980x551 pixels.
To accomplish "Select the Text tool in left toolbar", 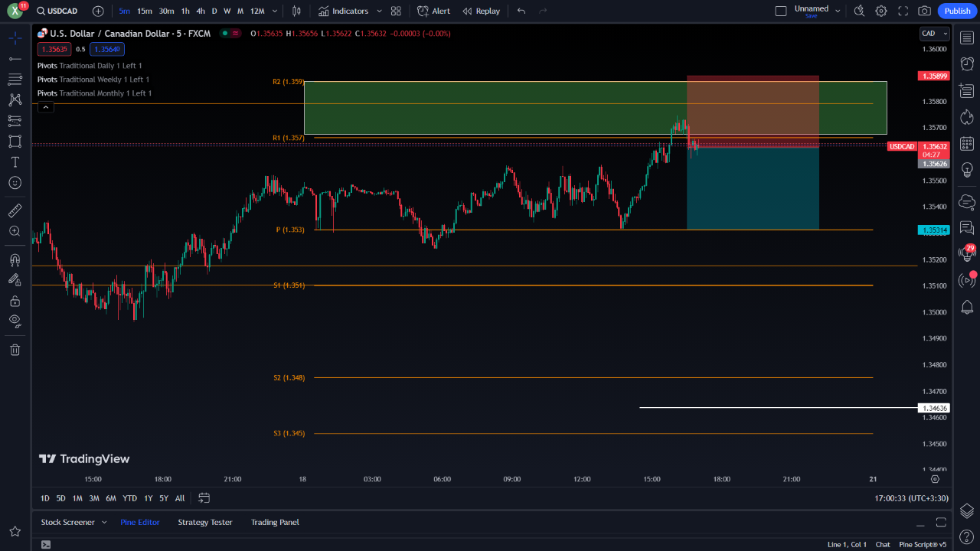I will click(15, 162).
